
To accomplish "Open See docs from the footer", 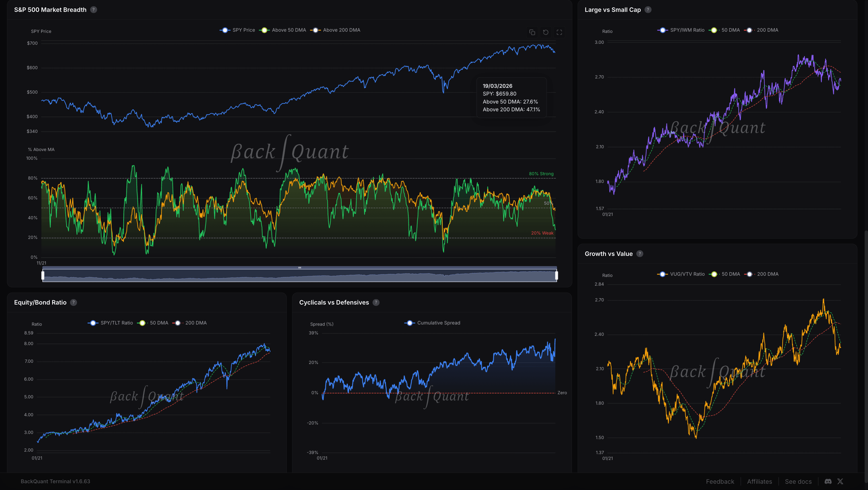I will pyautogui.click(x=798, y=481).
